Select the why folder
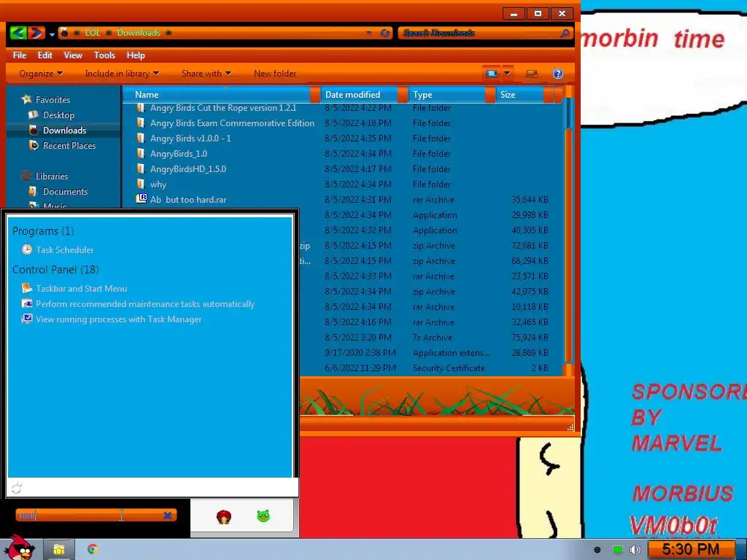This screenshot has width=747, height=560. tap(158, 184)
